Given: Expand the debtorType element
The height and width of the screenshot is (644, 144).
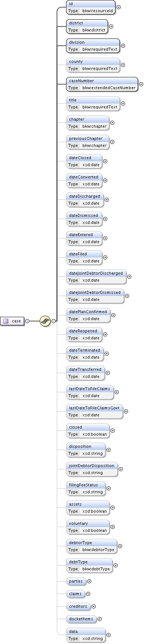Looking at the screenshot, I should point(120,546).
